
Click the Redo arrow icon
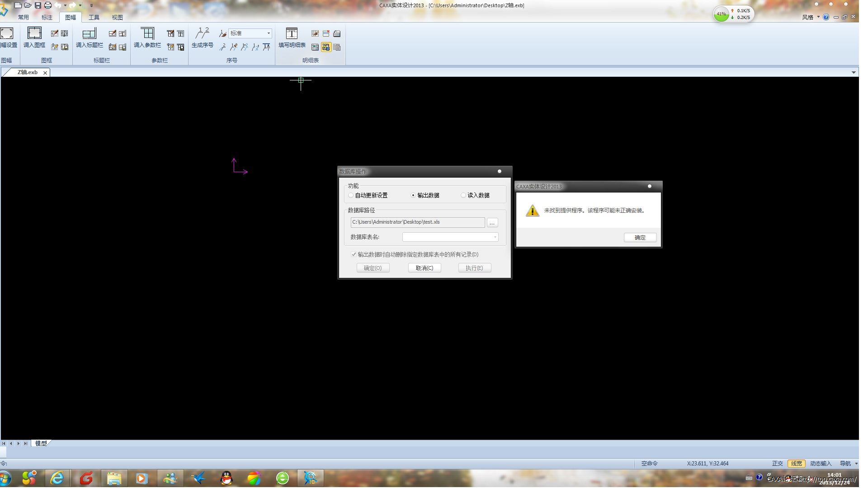[72, 5]
